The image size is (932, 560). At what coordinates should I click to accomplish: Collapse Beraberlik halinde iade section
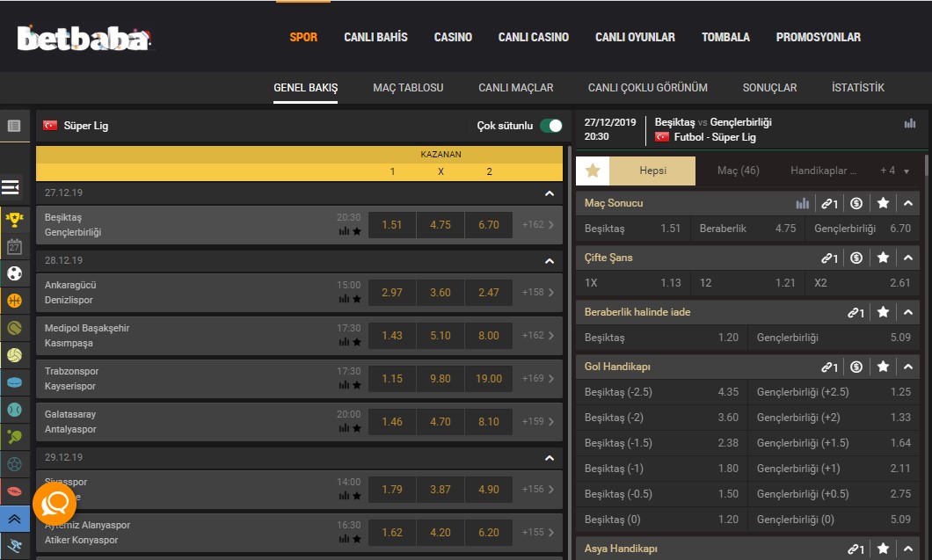[x=907, y=312]
